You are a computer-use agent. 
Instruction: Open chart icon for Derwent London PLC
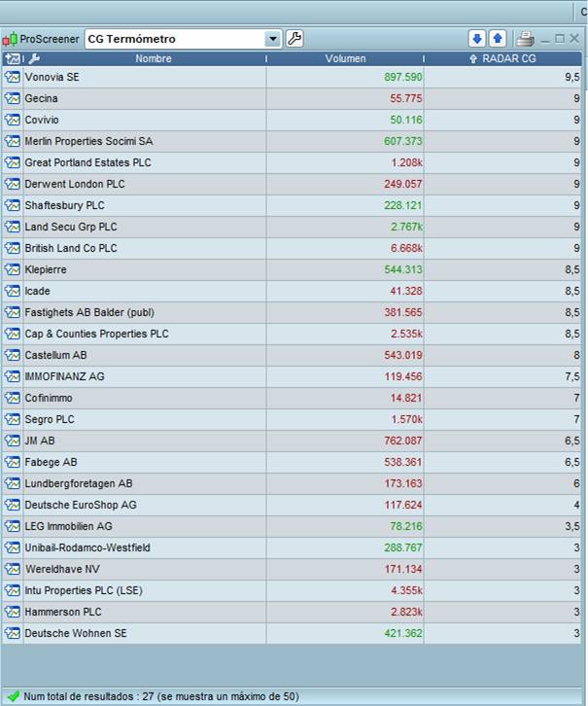[x=13, y=184]
